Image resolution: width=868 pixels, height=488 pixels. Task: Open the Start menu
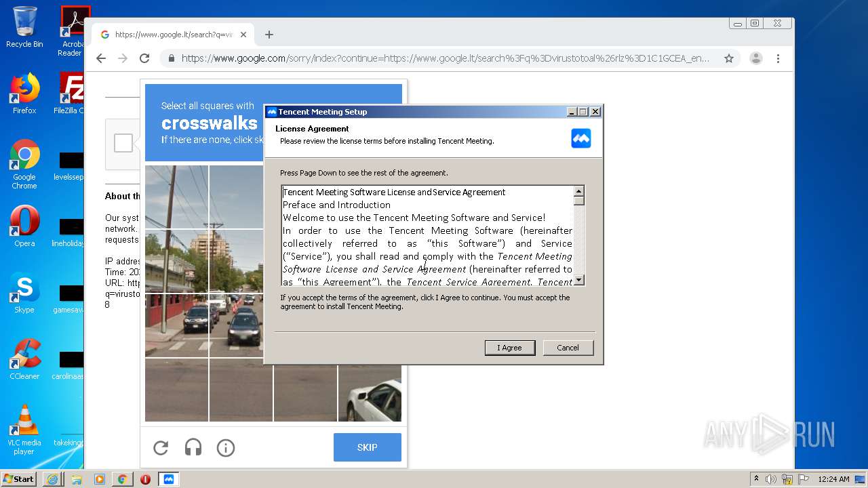[x=19, y=479]
